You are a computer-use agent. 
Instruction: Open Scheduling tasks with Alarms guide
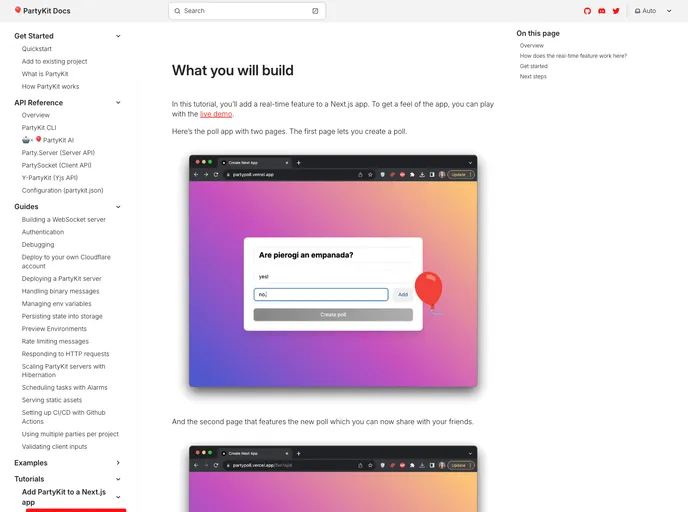coord(64,387)
